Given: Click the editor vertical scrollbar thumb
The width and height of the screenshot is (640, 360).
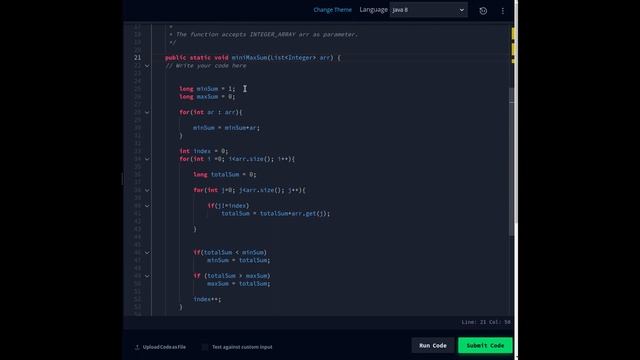Looking at the screenshot, I should 511,161.
